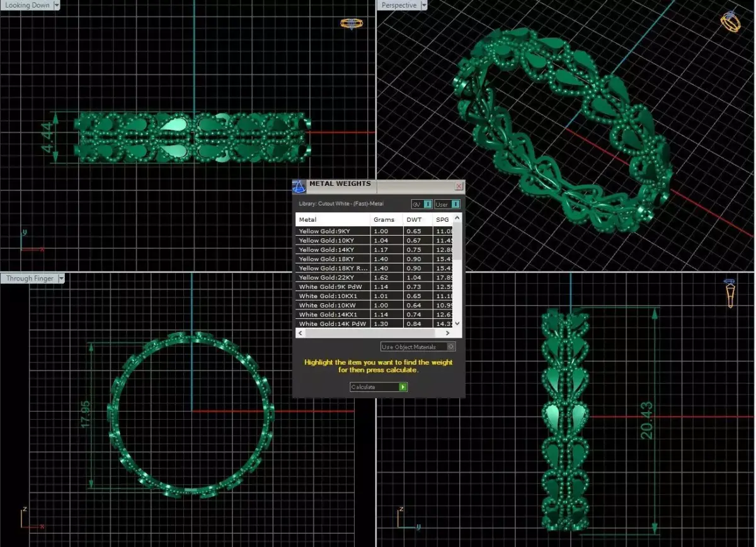This screenshot has width=756, height=547.
Task: Select the Yellow Gold:14KY row
Action: pyautogui.click(x=374, y=250)
